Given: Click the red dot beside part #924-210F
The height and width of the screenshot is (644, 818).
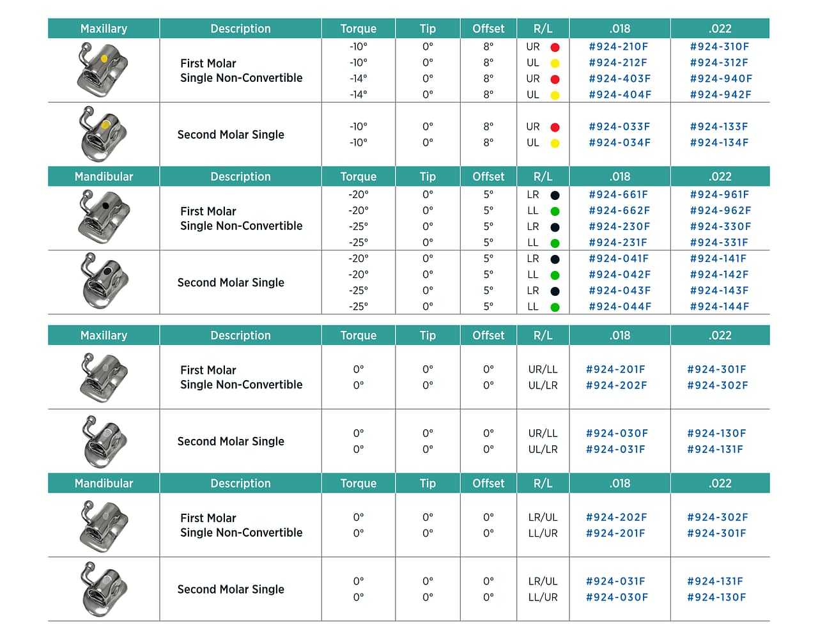Looking at the screenshot, I should (x=555, y=47).
